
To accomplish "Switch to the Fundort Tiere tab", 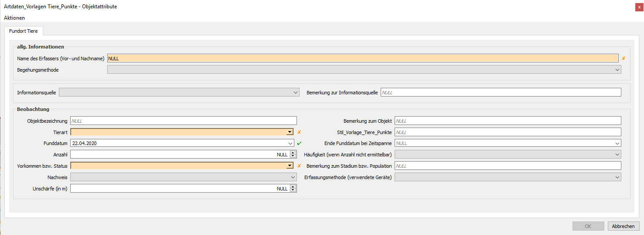I will [24, 31].
